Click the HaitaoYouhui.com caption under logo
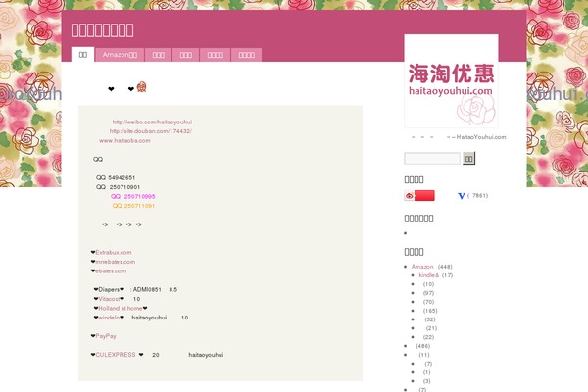The width and height of the screenshot is (588, 392). click(x=481, y=137)
